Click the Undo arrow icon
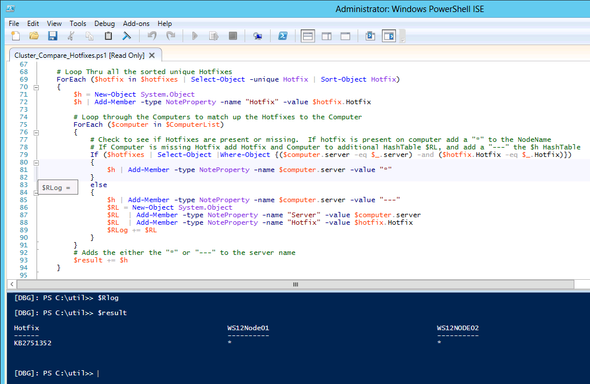 152,36
